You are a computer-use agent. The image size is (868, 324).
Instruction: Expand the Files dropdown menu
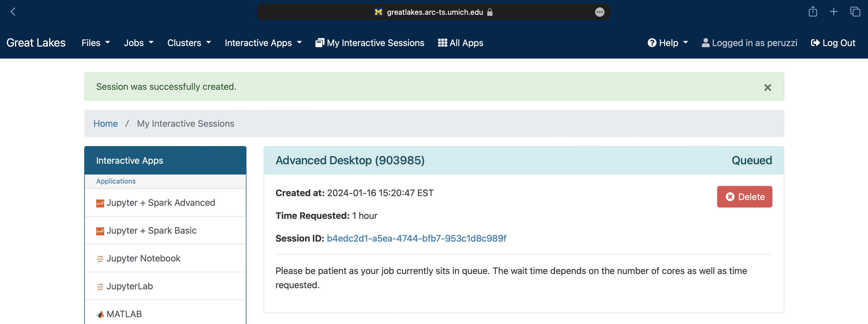click(96, 43)
